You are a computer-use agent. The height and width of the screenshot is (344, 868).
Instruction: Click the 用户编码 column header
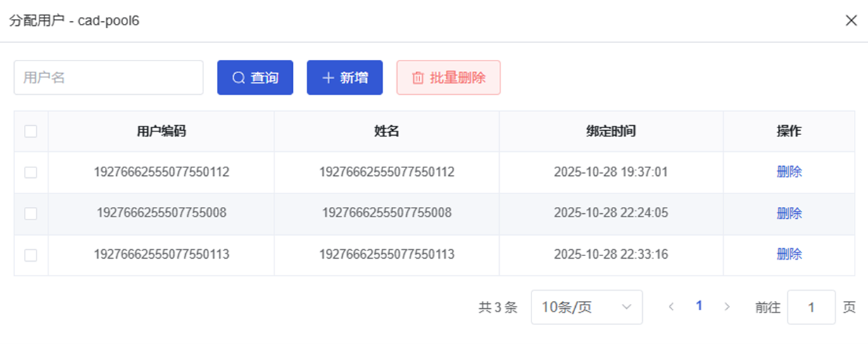click(161, 131)
